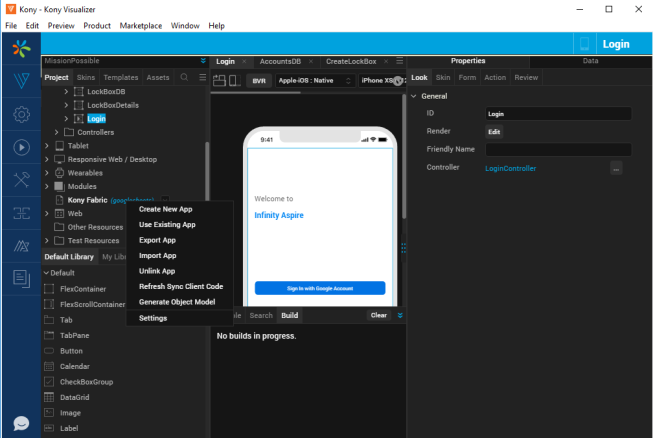This screenshot has width=653, height=438.
Task: Select Other Resources folder
Action: tap(95, 227)
